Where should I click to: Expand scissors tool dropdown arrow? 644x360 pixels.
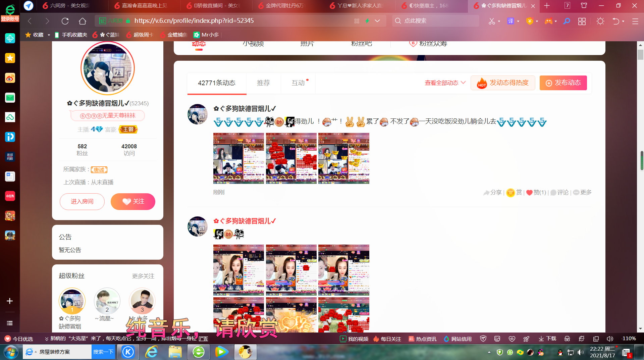pos(499,21)
